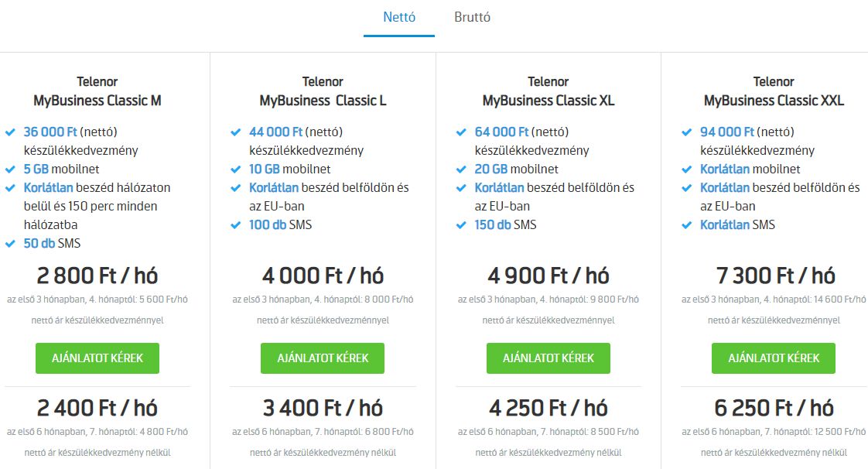The height and width of the screenshot is (469, 868).
Task: Click AJÁNLATOT KÉREK under Classic L plan
Action: [322, 358]
